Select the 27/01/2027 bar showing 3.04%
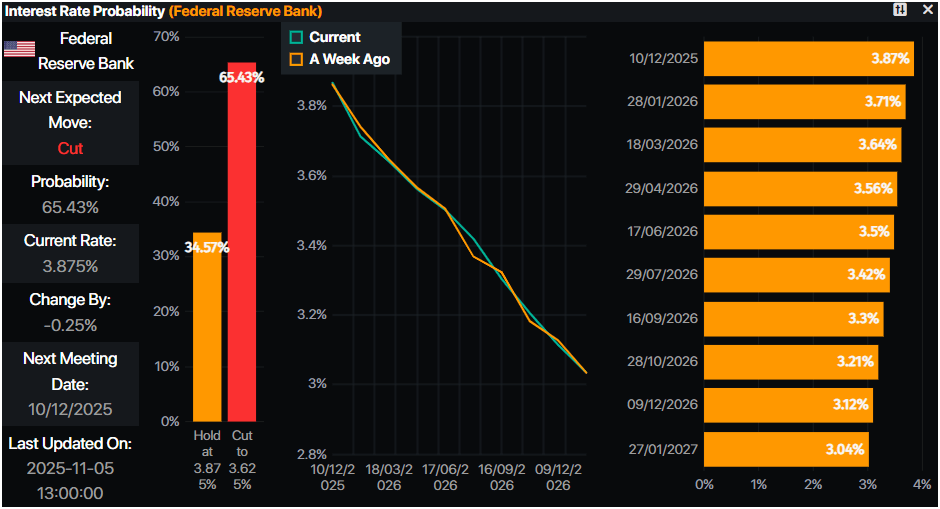940x509 pixels. (787, 449)
